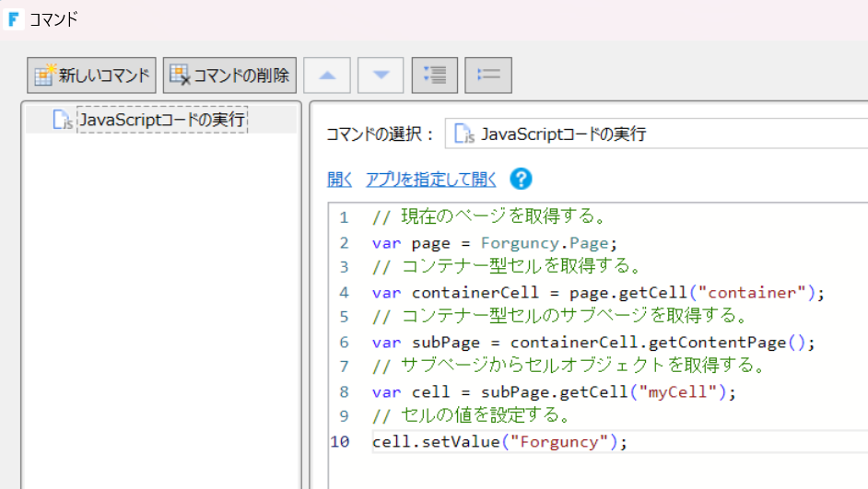This screenshot has width=868, height=489.
Task: Click code line 6 with getContentPage()
Action: pyautogui.click(x=593, y=342)
